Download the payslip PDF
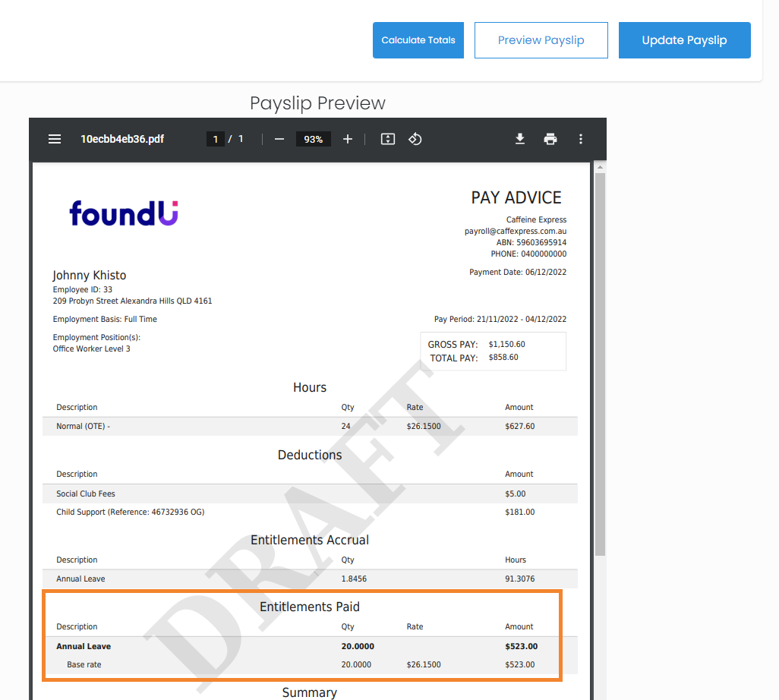Viewport: 779px width, 700px height. point(520,139)
